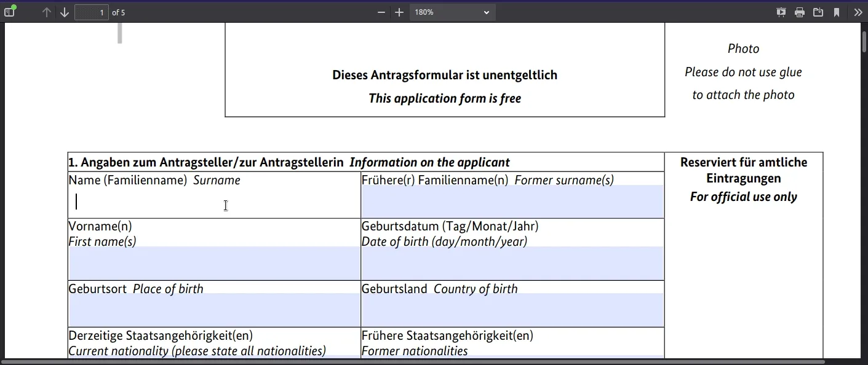
Task: Select the First name(s) field
Action: (x=212, y=263)
